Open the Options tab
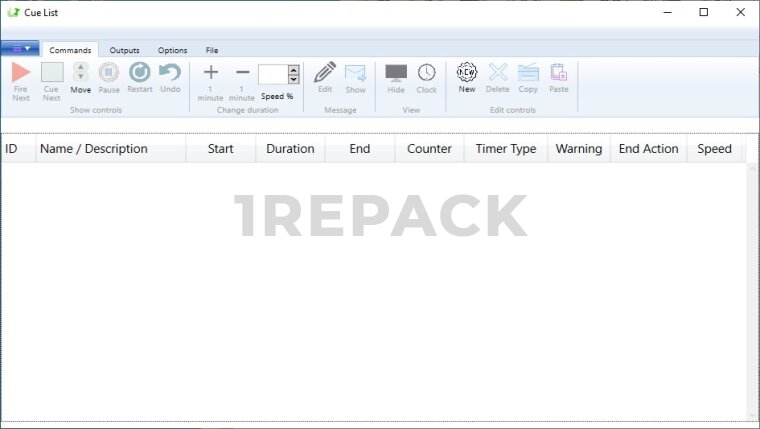The height and width of the screenshot is (429, 760). [172, 50]
